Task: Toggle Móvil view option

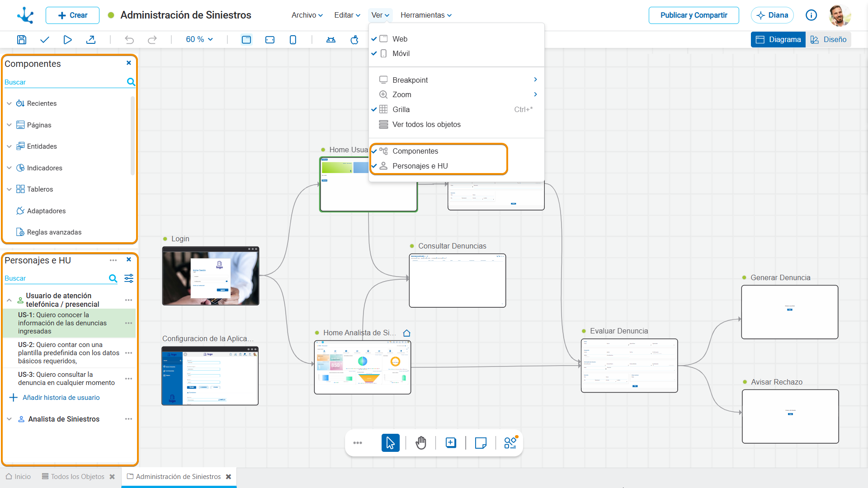Action: 401,53
